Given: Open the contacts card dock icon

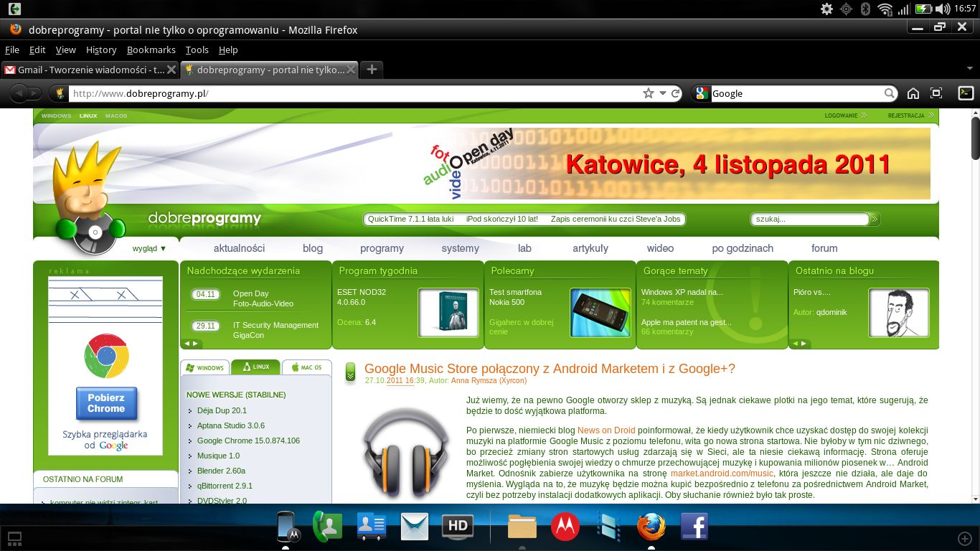Looking at the screenshot, I should (372, 527).
